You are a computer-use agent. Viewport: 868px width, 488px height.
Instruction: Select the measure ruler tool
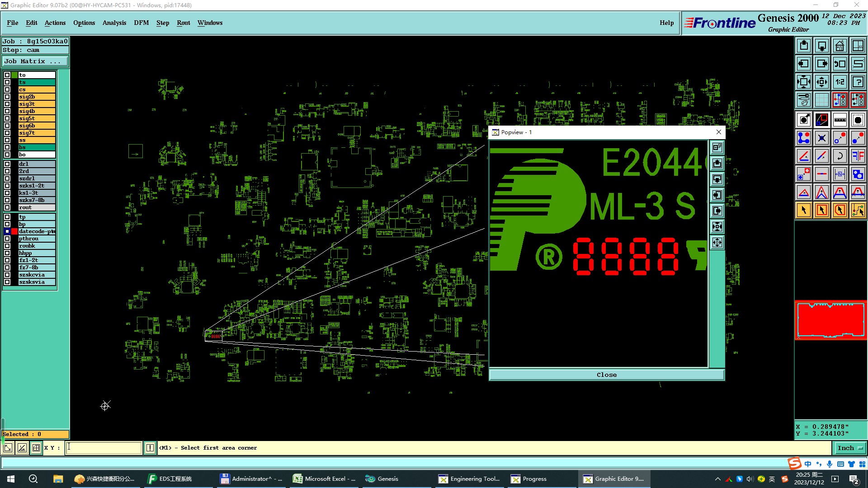pos(840,120)
